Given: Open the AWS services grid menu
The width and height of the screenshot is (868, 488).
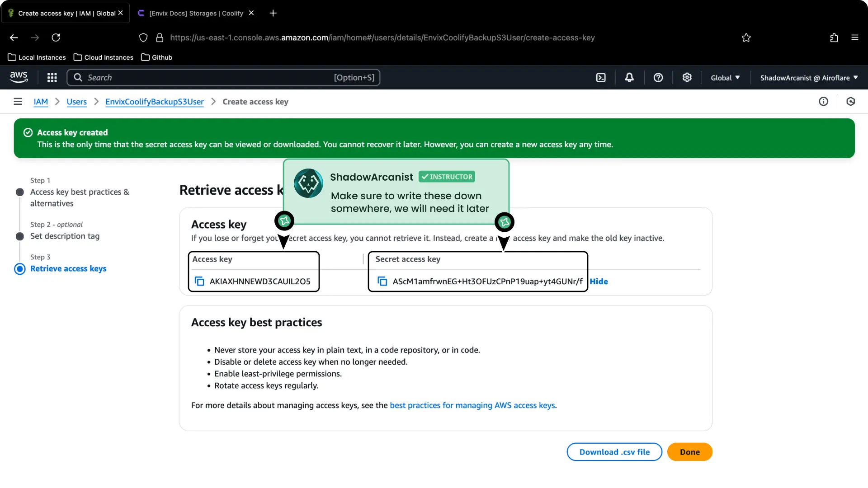Looking at the screenshot, I should [x=52, y=77].
